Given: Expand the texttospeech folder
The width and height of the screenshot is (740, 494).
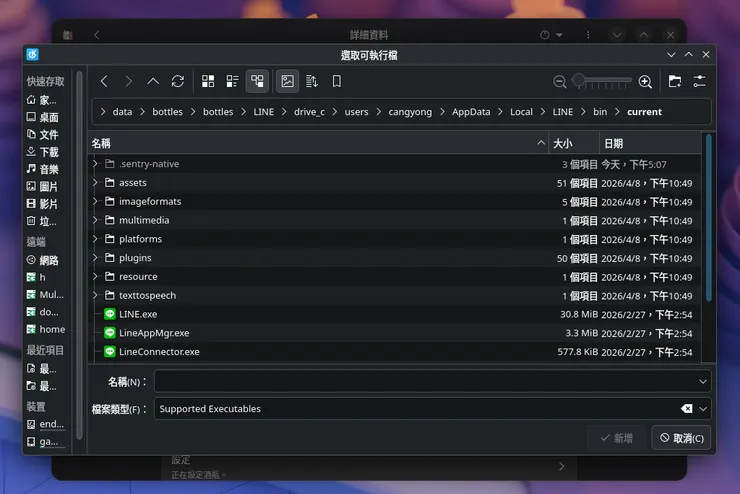Looking at the screenshot, I should tap(95, 295).
